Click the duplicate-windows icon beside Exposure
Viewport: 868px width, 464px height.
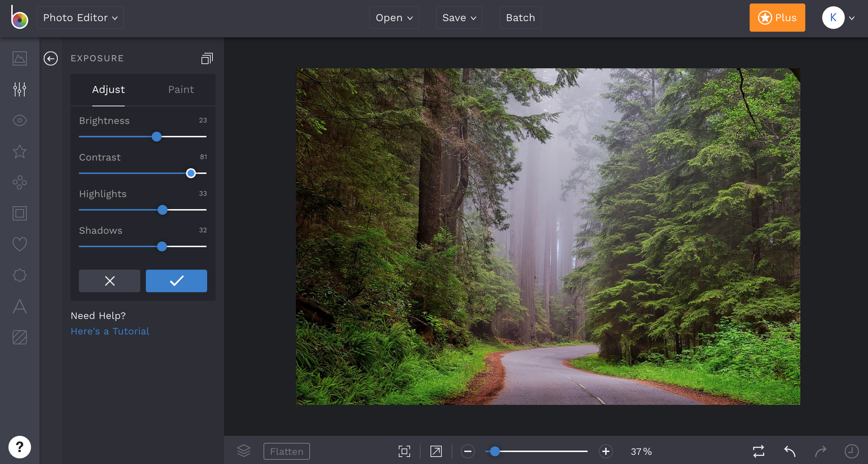point(207,58)
